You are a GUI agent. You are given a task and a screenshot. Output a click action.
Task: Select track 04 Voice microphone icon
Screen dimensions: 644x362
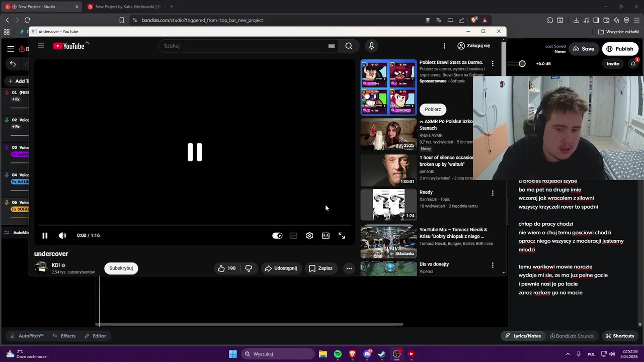[x=7, y=175]
